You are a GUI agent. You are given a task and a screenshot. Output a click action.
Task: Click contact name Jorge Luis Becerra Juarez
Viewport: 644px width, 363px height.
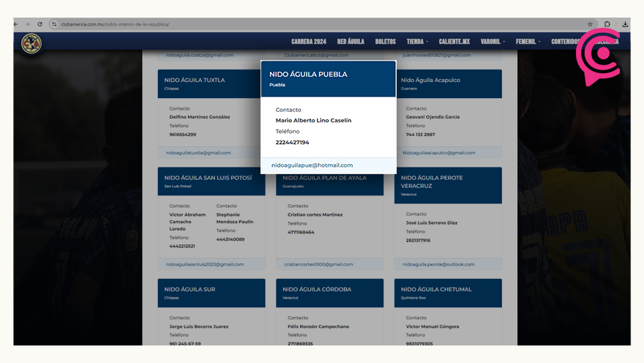(199, 327)
